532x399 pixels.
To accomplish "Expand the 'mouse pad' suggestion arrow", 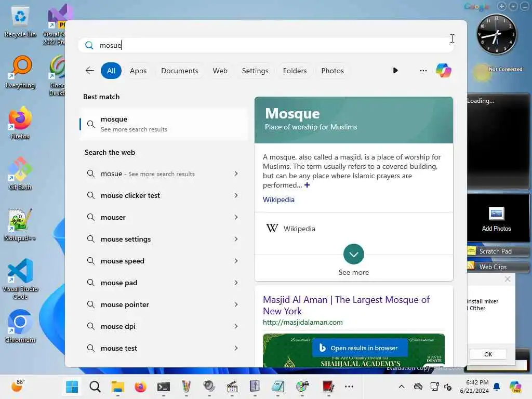I will point(236,283).
